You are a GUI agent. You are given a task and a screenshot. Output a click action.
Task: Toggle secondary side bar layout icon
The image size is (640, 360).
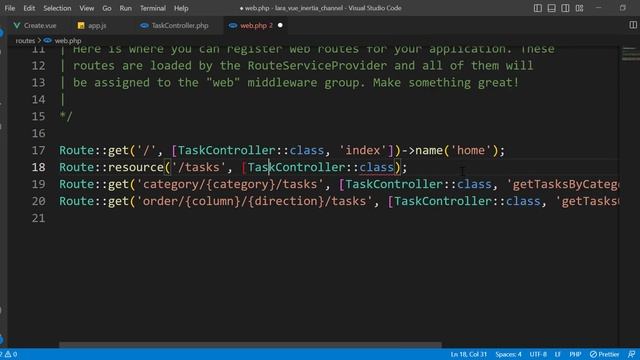click(565, 8)
